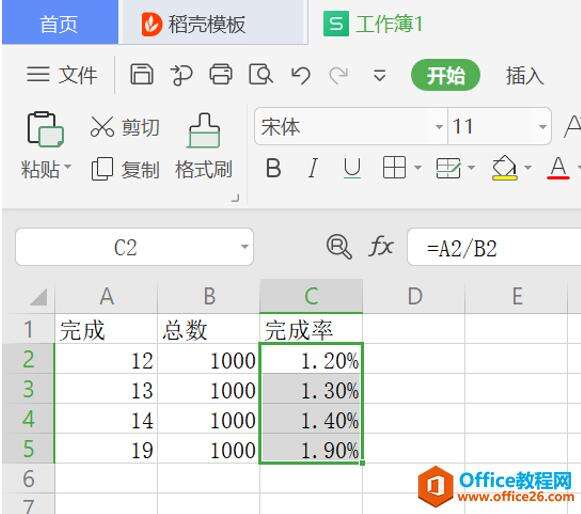The height and width of the screenshot is (514, 581).
Task: Toggle Underline formatting
Action: click(352, 168)
